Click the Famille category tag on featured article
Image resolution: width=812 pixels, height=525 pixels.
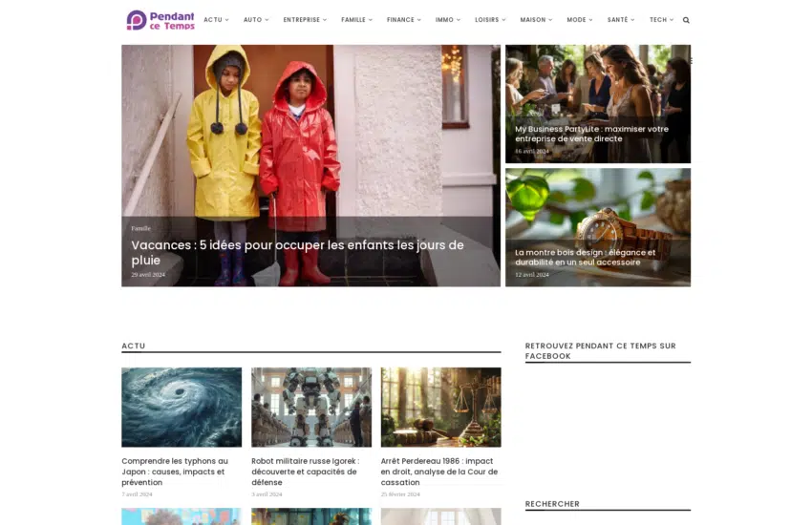[140, 228]
